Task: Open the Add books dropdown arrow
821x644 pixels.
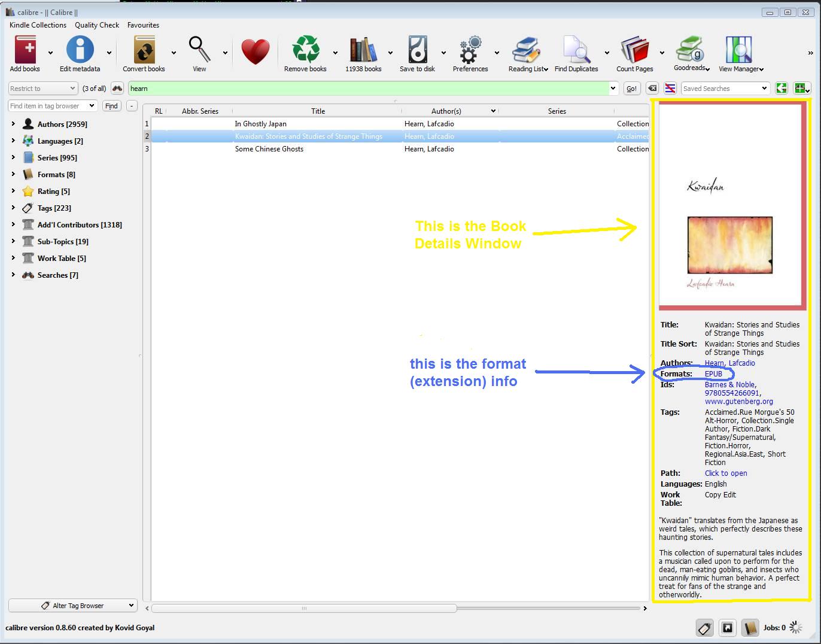Action: (x=50, y=53)
